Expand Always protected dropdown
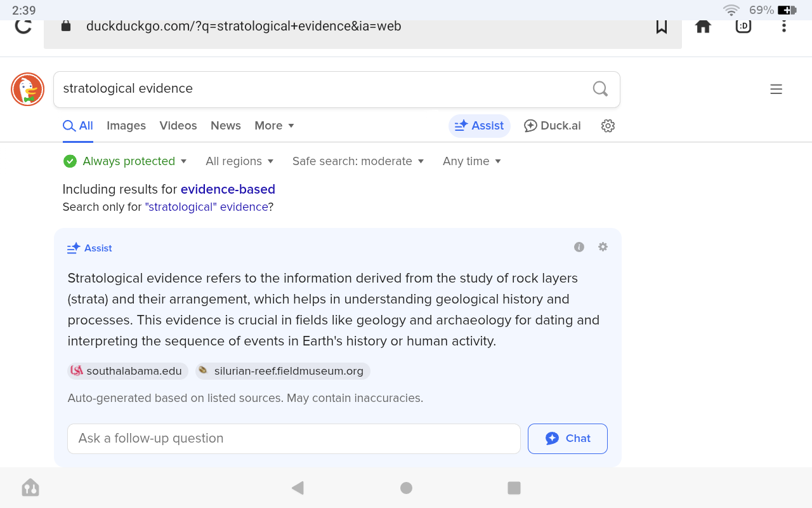The width and height of the screenshot is (812, 508). click(x=125, y=161)
